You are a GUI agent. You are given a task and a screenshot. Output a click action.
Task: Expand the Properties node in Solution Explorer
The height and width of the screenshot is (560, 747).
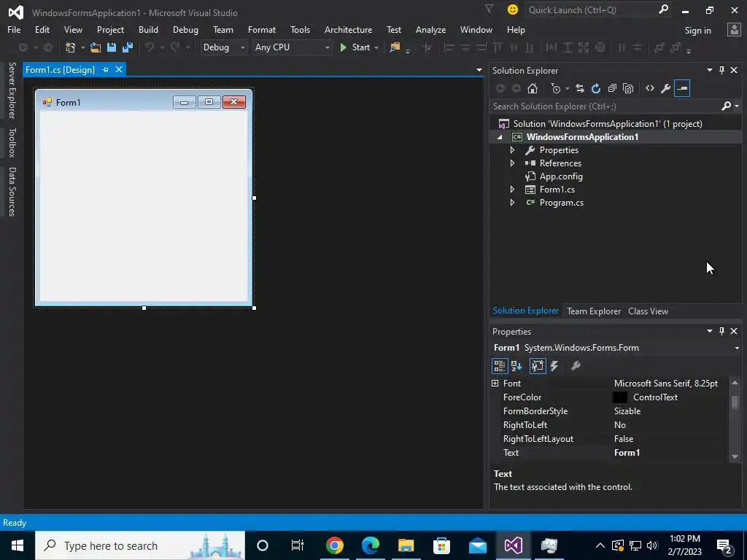point(512,150)
